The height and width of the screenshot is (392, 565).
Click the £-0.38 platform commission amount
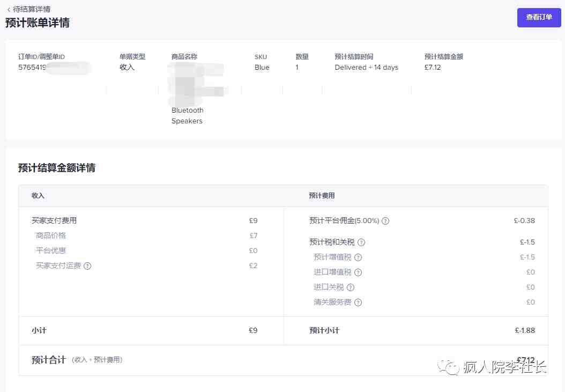click(524, 221)
